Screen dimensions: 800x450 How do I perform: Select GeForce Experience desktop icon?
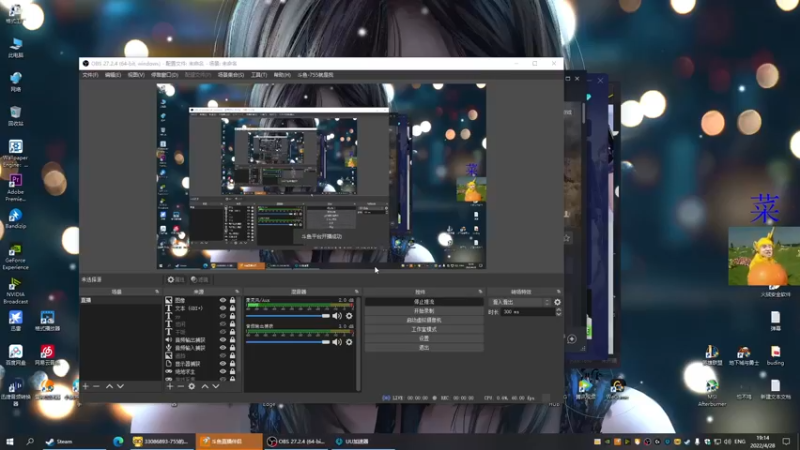pos(15,257)
